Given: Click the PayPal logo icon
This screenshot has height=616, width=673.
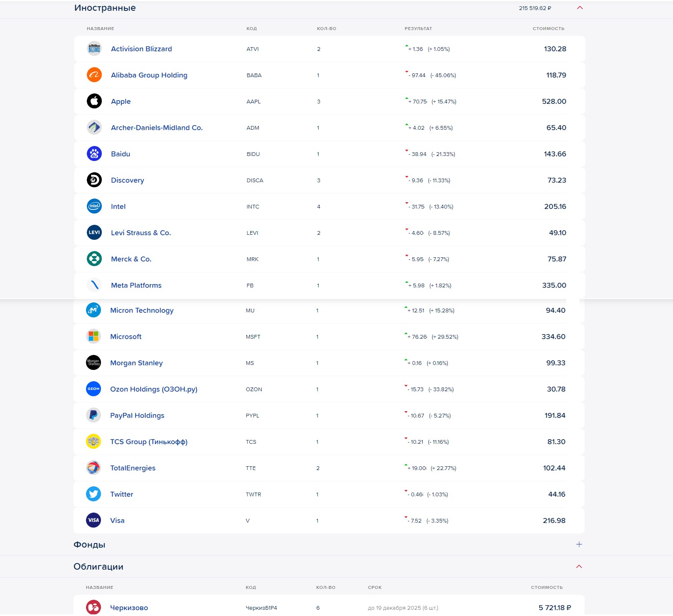Looking at the screenshot, I should (93, 415).
